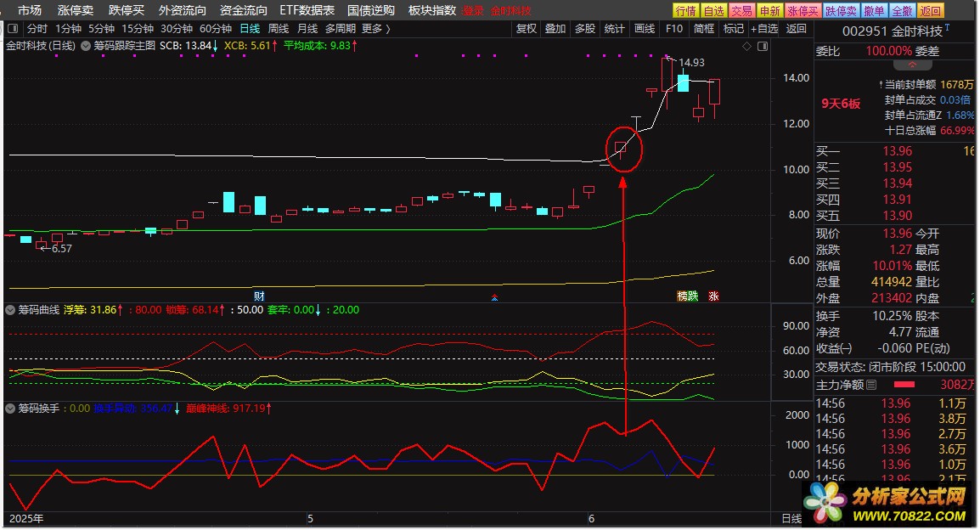980x530 pixels.
Task: Click the 复权 toolbar button
Action: [527, 29]
